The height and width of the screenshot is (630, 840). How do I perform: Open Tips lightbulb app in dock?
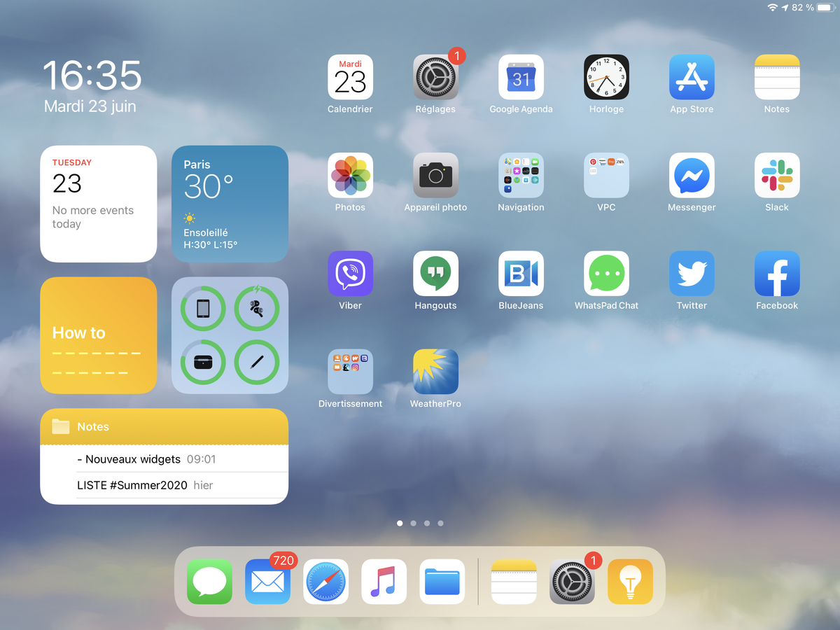pos(630,581)
